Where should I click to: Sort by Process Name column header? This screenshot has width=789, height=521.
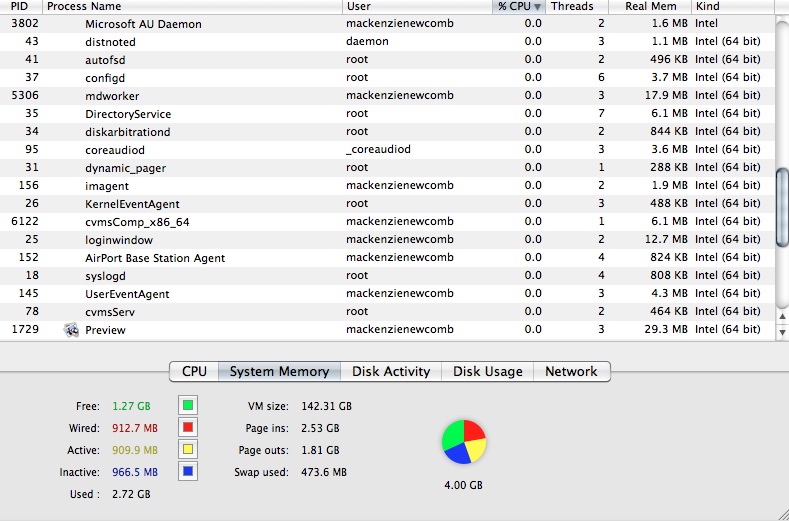coord(192,7)
